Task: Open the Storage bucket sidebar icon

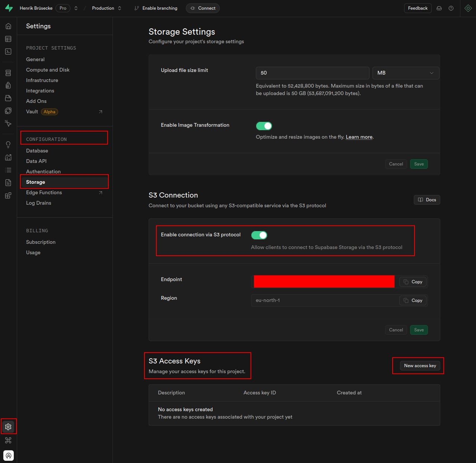Action: (x=8, y=98)
